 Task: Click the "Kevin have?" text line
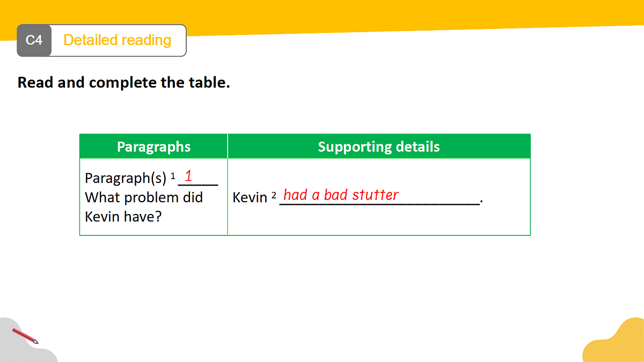[123, 217]
